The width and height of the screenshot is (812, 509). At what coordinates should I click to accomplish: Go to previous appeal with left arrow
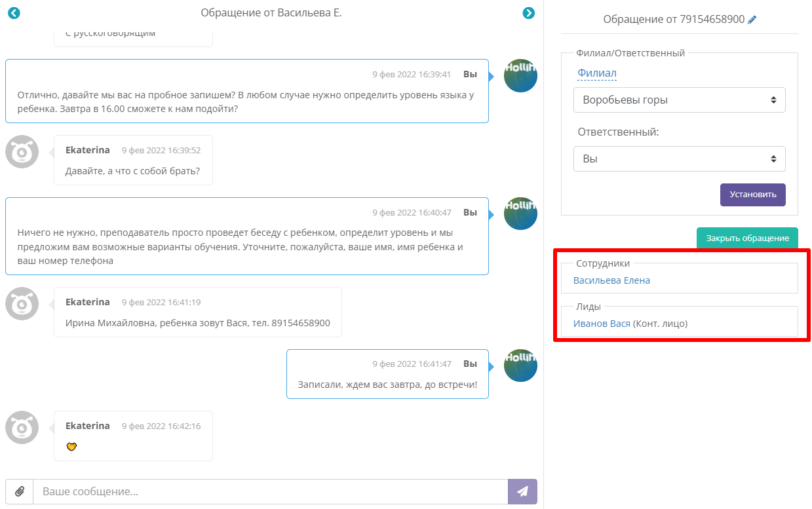tap(14, 13)
